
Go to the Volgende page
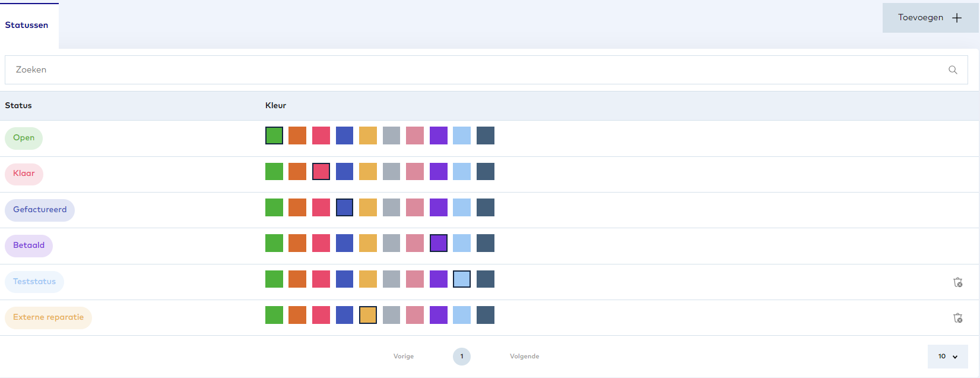pyautogui.click(x=524, y=357)
